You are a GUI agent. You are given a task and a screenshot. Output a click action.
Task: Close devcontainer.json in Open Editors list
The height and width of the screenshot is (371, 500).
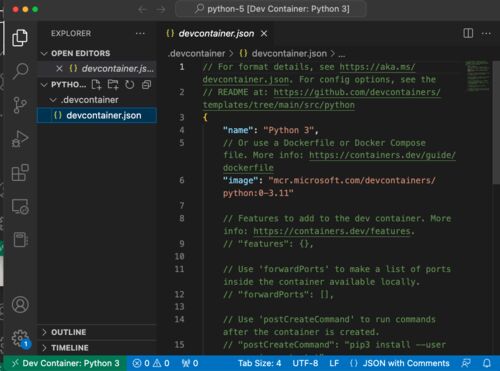tap(59, 69)
